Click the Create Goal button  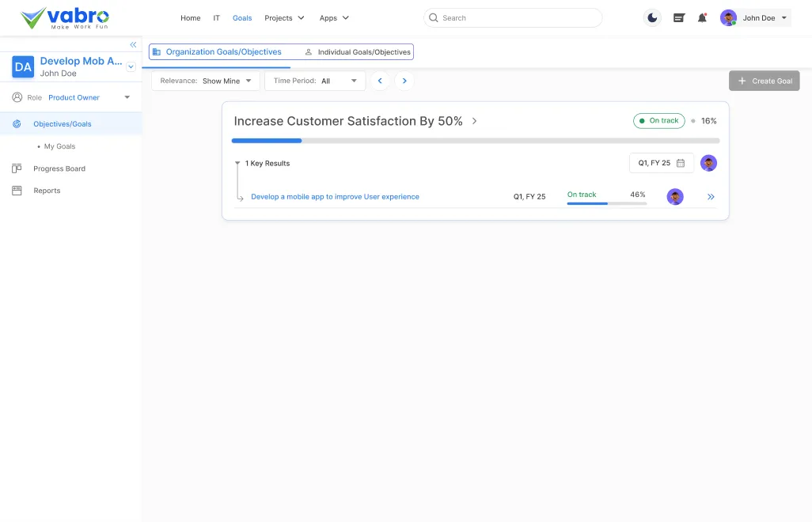[764, 81]
